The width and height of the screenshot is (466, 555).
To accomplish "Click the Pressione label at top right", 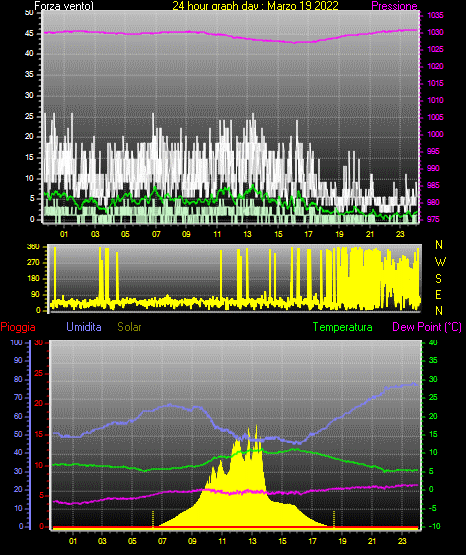I will (x=394, y=6).
